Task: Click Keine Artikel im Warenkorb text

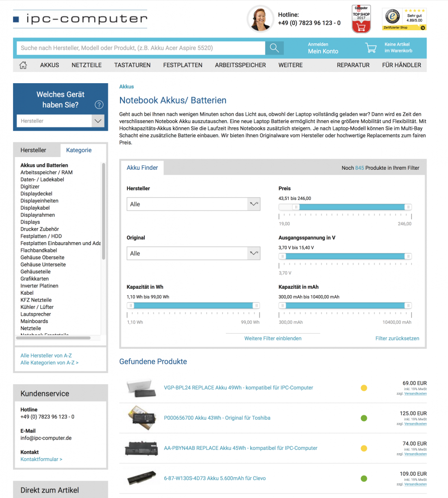Action: [x=398, y=48]
